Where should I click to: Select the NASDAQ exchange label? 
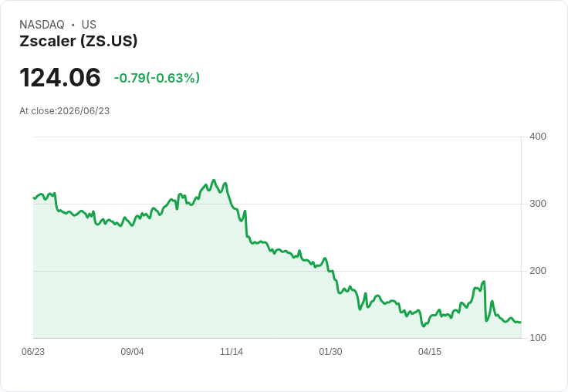[x=42, y=25]
